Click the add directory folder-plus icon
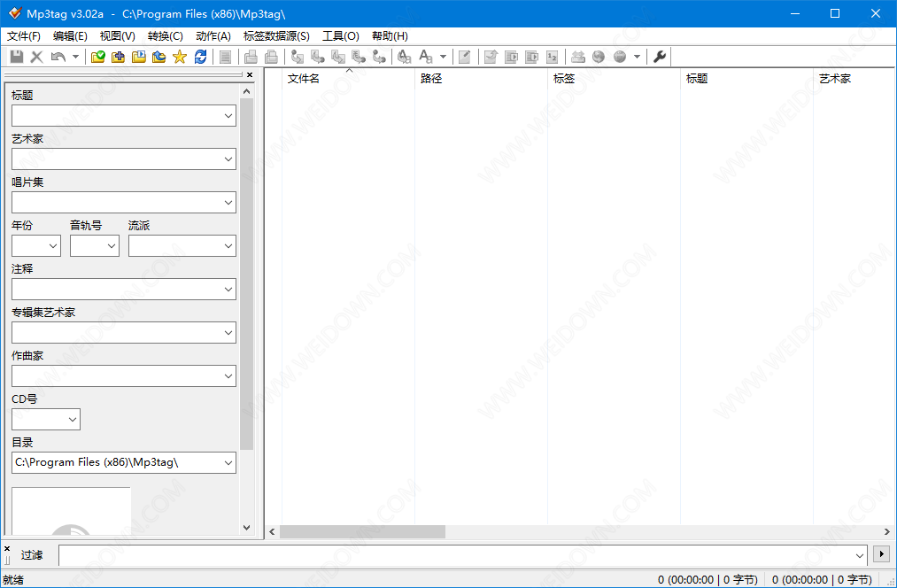Screen dimensions: 897x588 [x=119, y=57]
